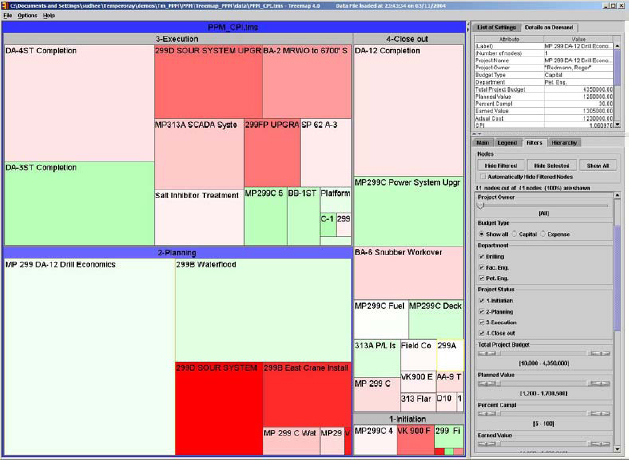Select the VK 900 F cell in 1-Initiation
Viewport: 629px width, 460px height.
416,440
